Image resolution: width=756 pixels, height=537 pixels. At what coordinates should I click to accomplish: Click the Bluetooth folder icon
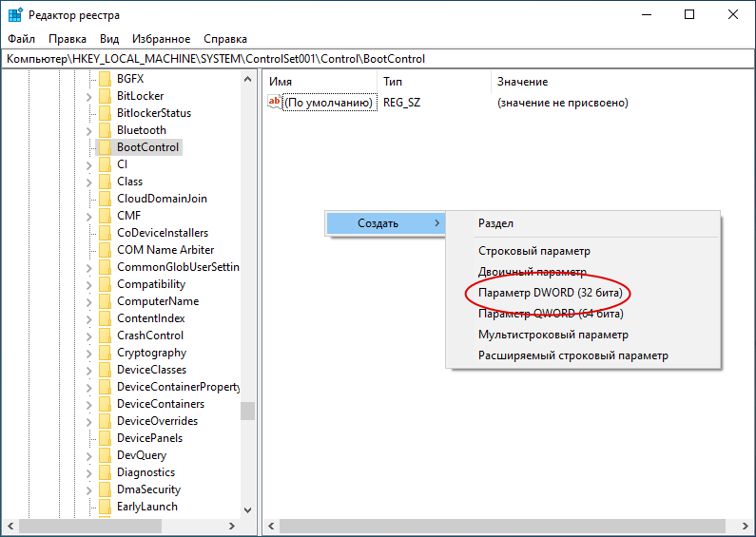coord(105,130)
